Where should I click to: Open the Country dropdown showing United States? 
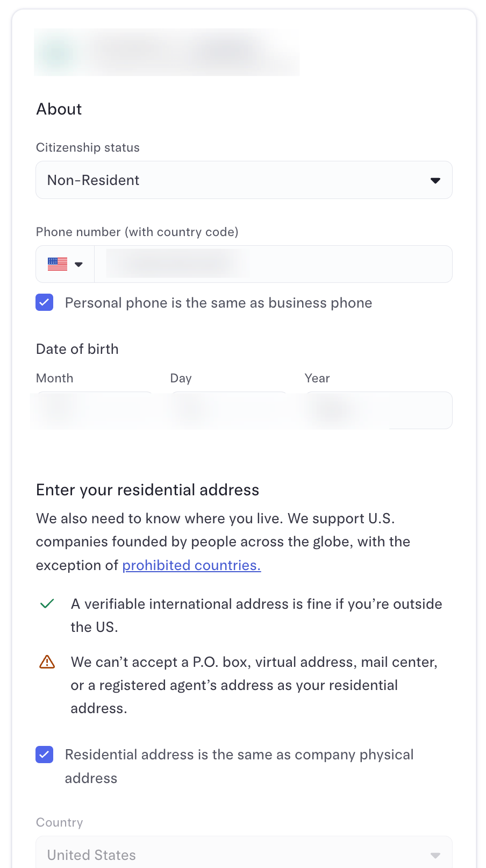[243, 855]
